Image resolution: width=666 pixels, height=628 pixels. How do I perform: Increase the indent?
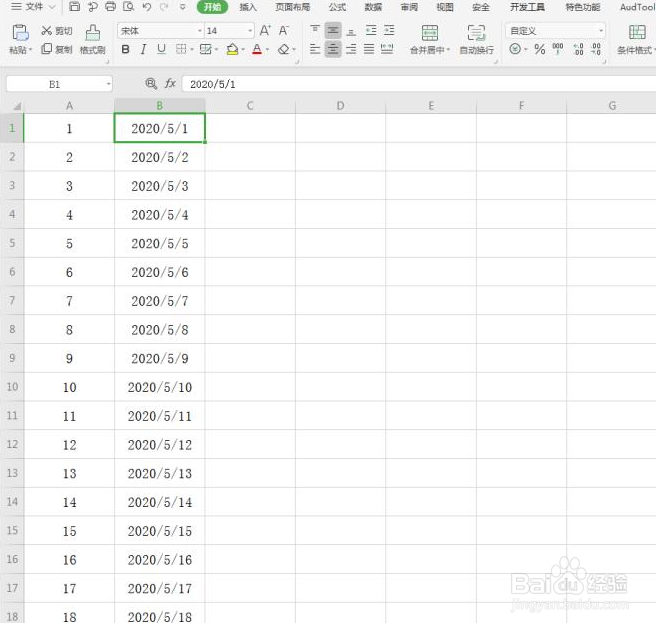point(389,30)
